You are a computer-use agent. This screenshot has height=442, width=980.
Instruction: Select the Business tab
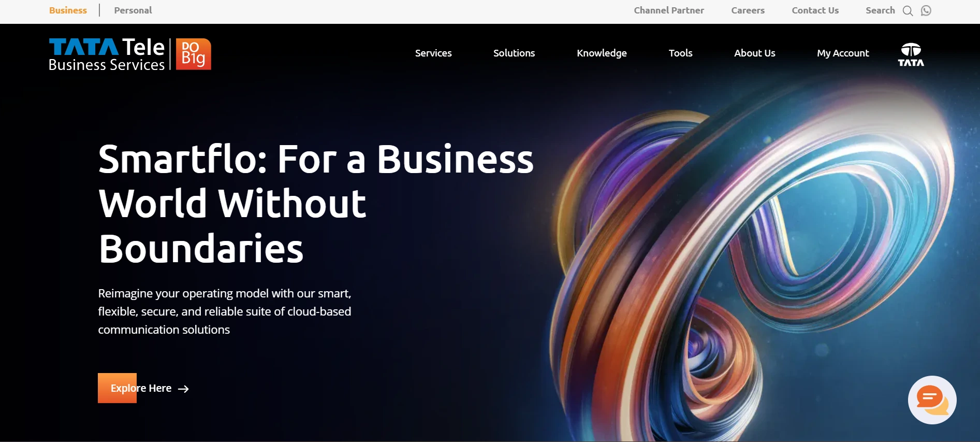pyautogui.click(x=68, y=10)
